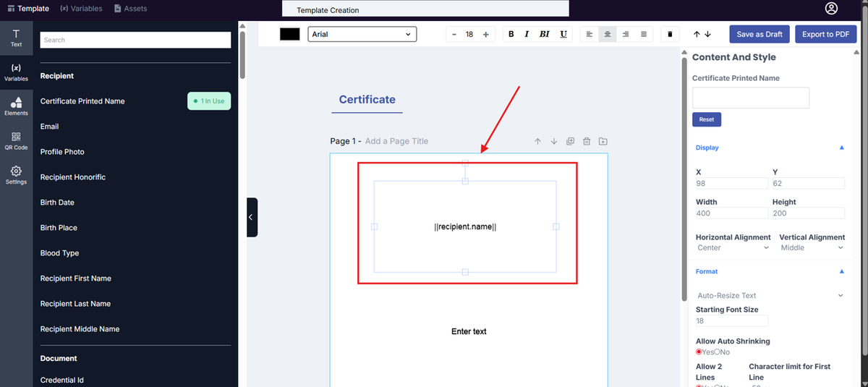Select the ||recipient.name|| text element
The image size is (868, 387).
[x=465, y=226]
